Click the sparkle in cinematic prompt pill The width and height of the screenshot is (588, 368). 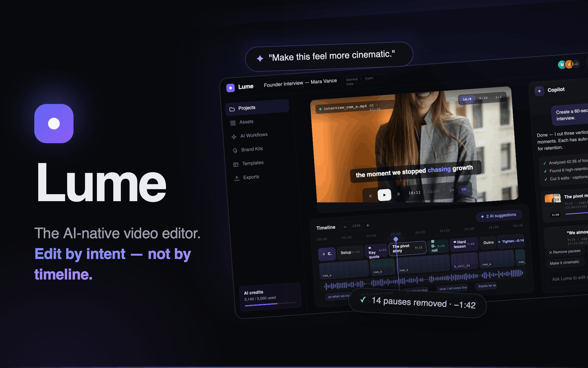point(260,58)
